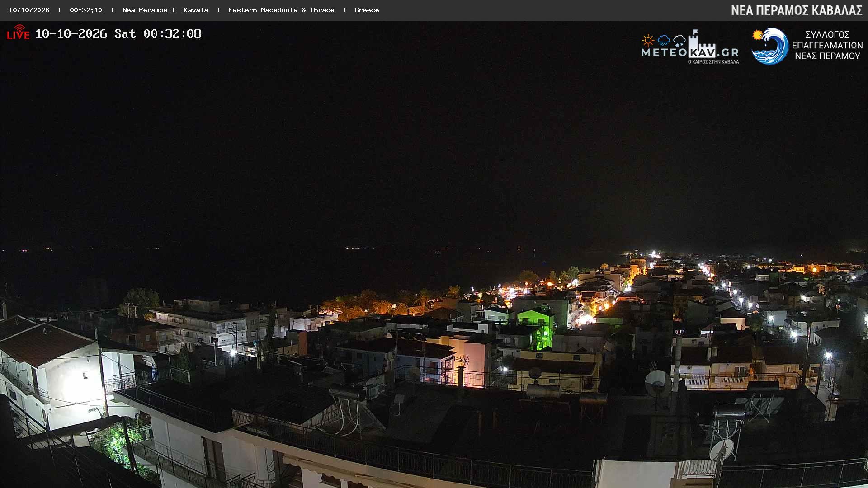
Task: Click the sun icon in the MeteoKav logo
Action: click(x=648, y=41)
